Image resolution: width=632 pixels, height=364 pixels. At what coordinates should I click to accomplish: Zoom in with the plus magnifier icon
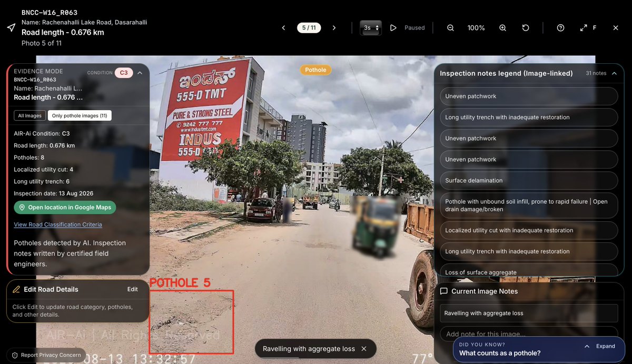pyautogui.click(x=502, y=28)
